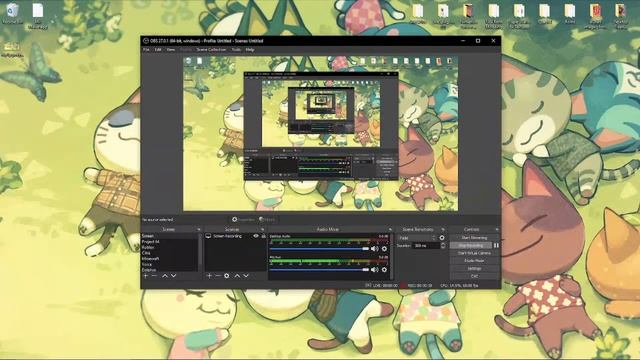The image size is (640, 360).
Task: Remove the selected source with the minus icon
Action: (218, 276)
